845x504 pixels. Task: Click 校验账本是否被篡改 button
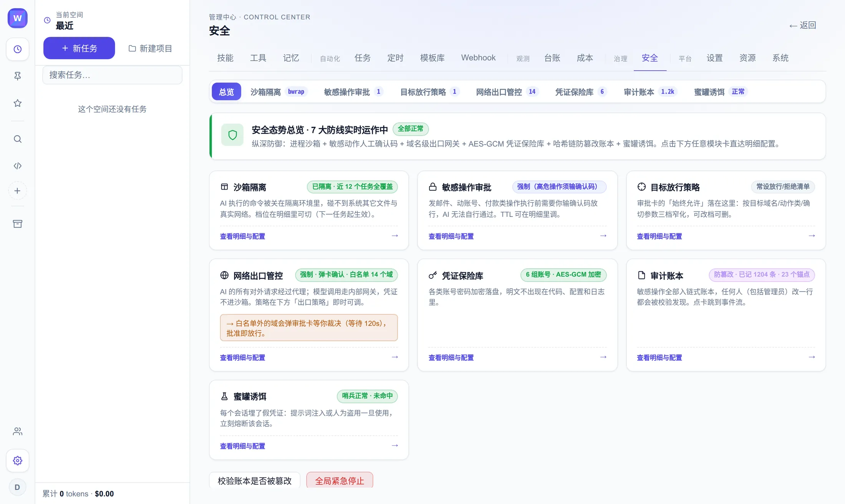255,481
